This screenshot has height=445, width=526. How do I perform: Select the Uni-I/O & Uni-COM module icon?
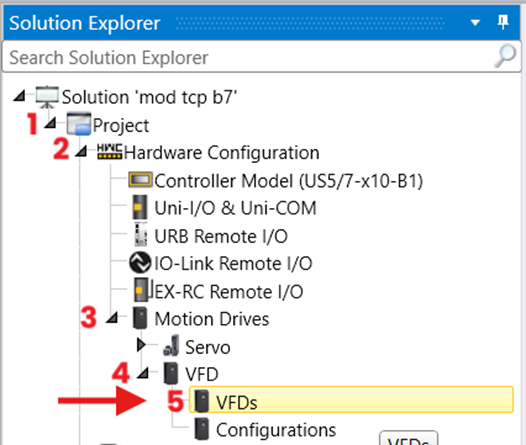pos(140,207)
